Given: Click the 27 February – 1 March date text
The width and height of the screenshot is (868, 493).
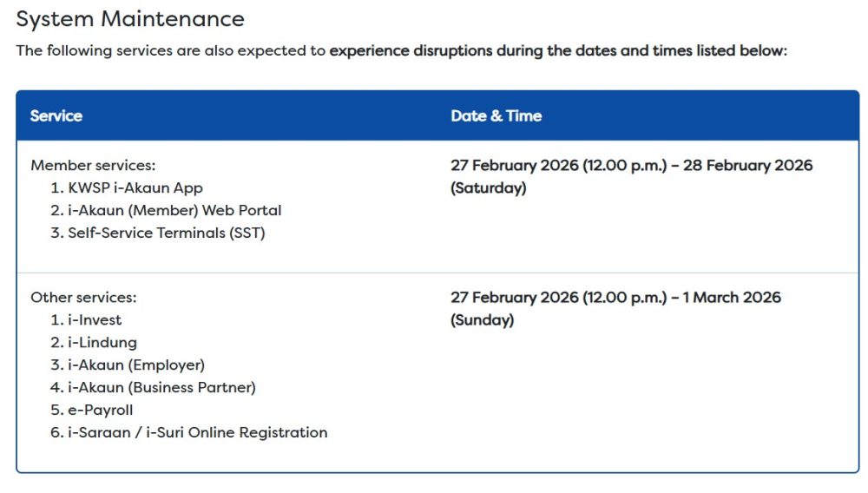Looking at the screenshot, I should (615, 297).
